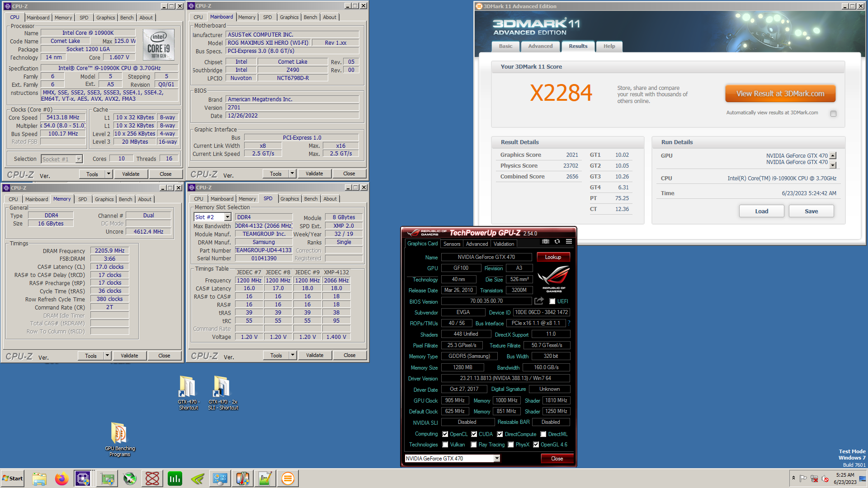868x488 pixels.
Task: Click the green notepad taskbar icon
Action: (265, 479)
